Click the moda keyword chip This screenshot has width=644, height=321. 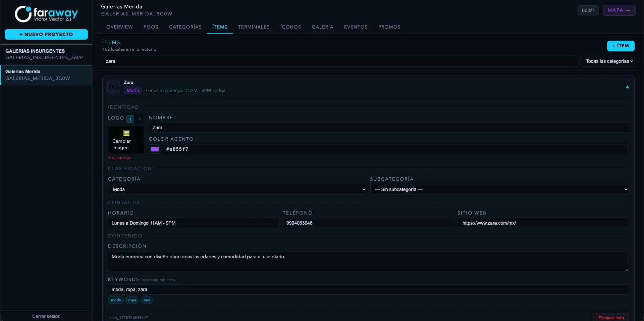(x=116, y=300)
